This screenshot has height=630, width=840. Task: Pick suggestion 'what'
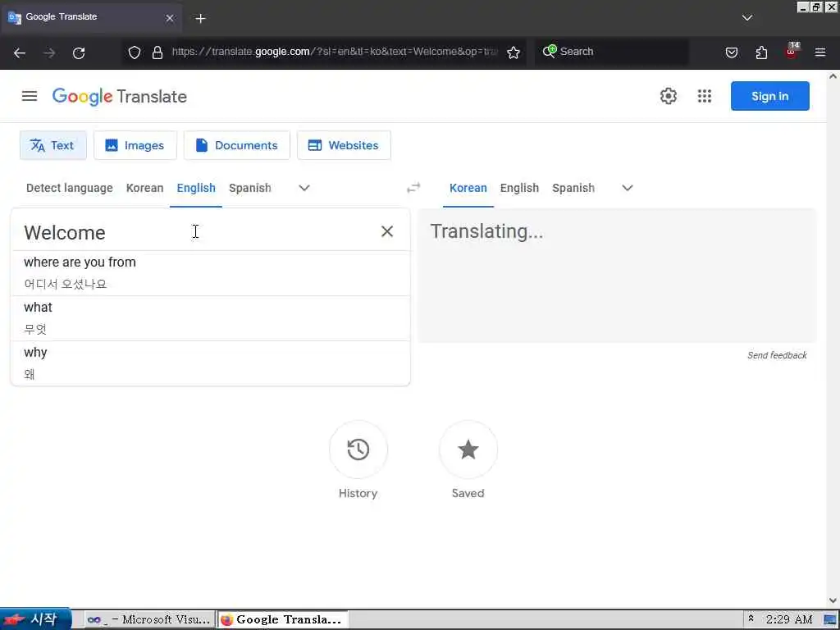point(211,318)
